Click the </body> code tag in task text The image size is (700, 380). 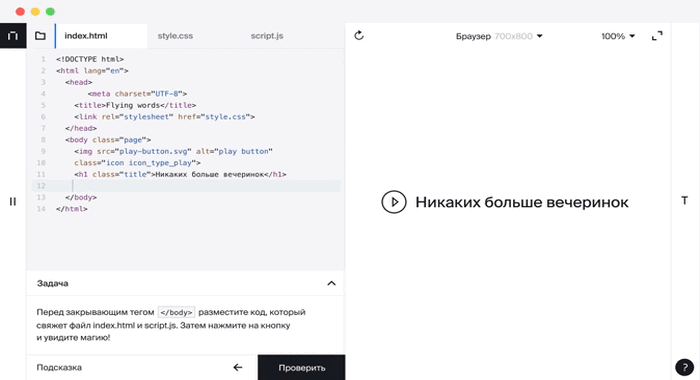176,312
